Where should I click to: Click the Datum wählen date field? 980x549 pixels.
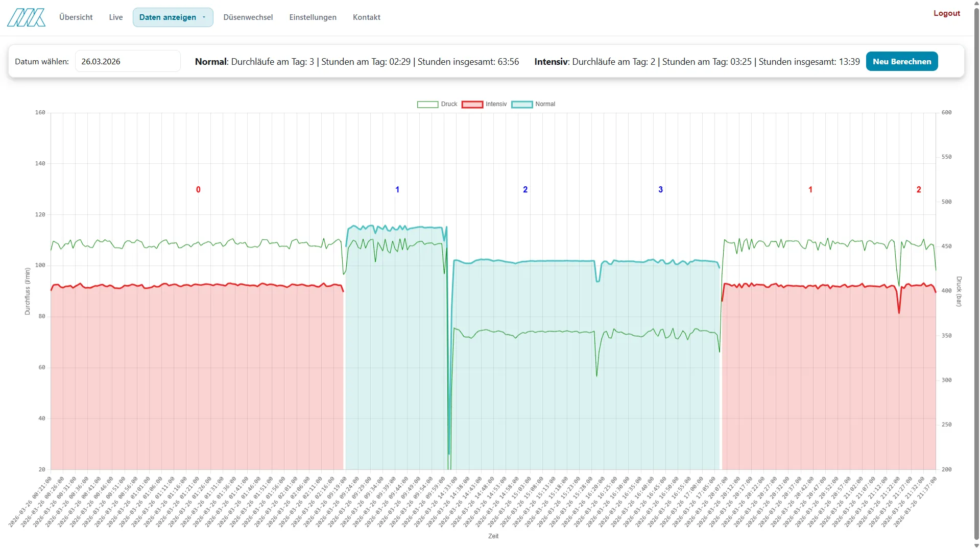(x=128, y=61)
